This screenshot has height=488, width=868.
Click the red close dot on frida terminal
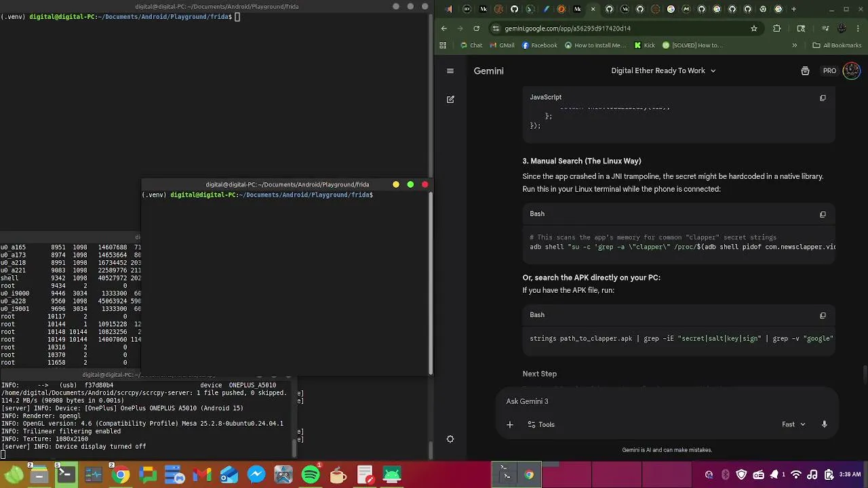425,184
